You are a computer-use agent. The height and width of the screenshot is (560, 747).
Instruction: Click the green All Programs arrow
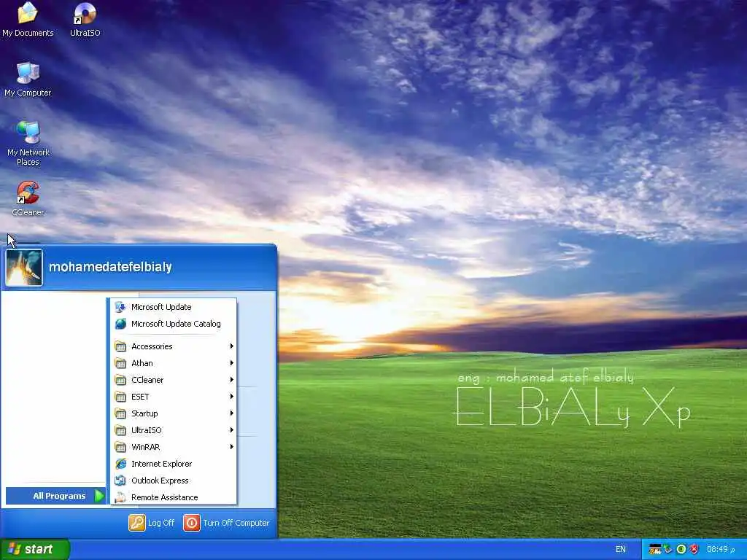[99, 496]
